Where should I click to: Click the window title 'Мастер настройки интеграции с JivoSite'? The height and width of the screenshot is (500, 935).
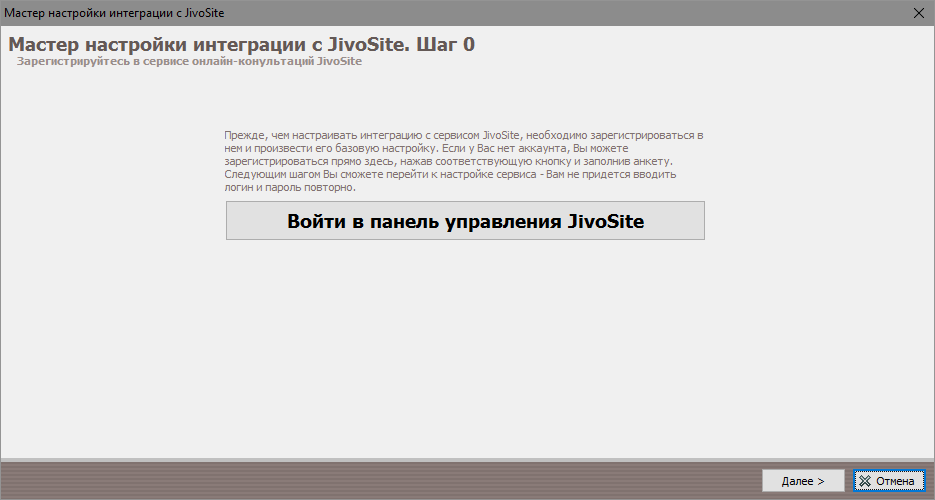click(114, 13)
